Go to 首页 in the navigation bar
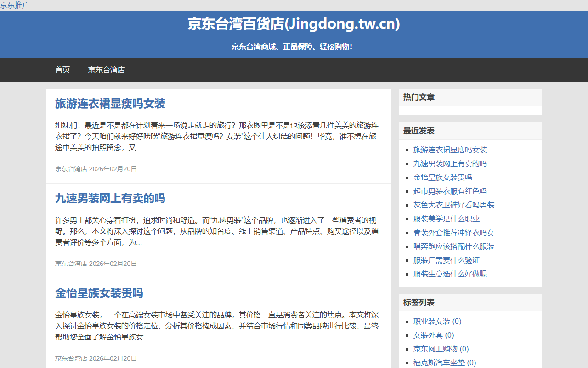588x368 pixels. click(x=62, y=70)
